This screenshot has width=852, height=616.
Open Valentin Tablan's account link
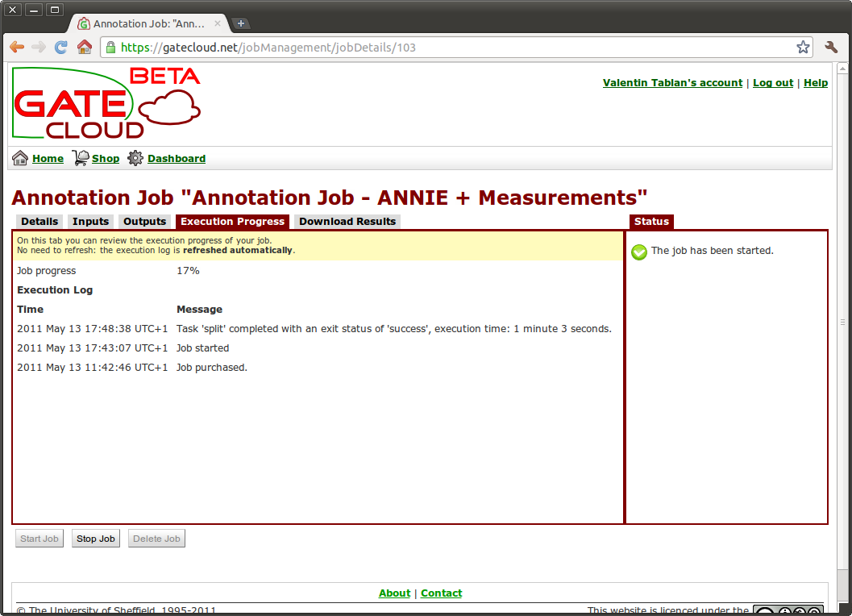(x=673, y=82)
